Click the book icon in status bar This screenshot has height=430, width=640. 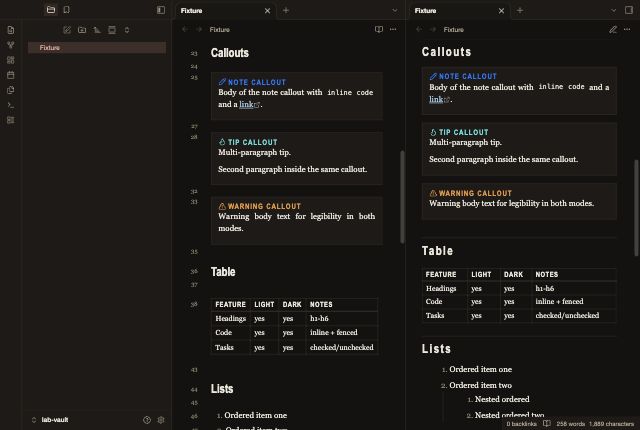[547, 424]
